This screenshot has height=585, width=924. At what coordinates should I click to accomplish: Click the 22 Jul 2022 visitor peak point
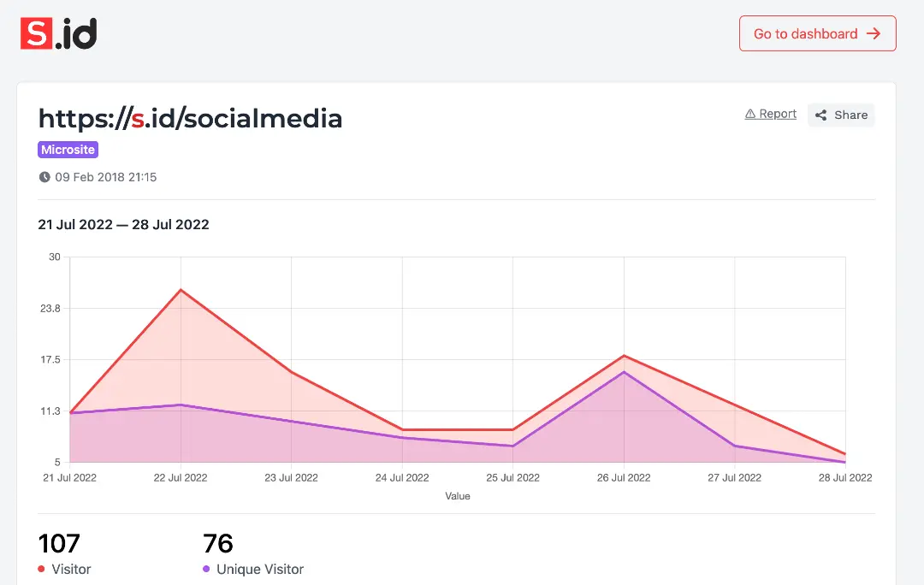181,290
